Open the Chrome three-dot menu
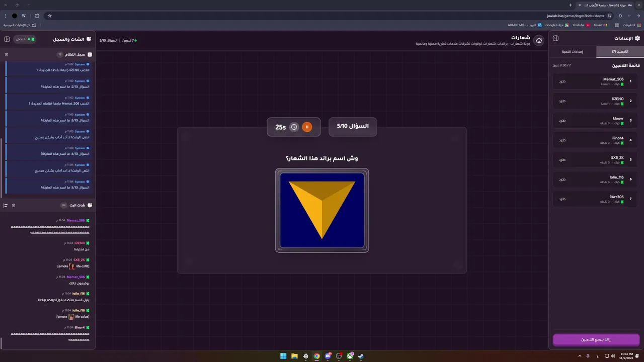Viewport: 644px width, 362px height. [5, 16]
